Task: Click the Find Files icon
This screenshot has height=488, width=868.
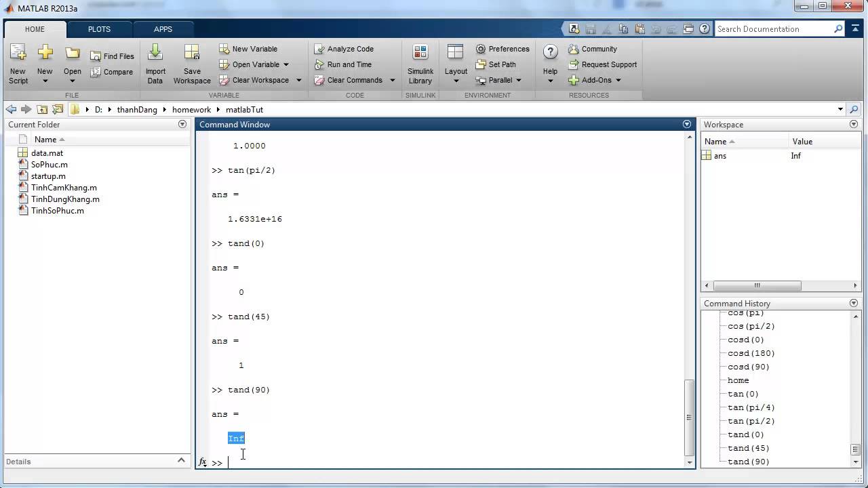Action: (x=96, y=56)
